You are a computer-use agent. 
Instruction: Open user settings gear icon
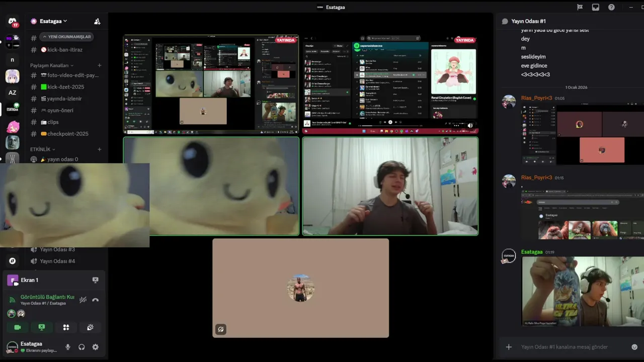(x=96, y=347)
